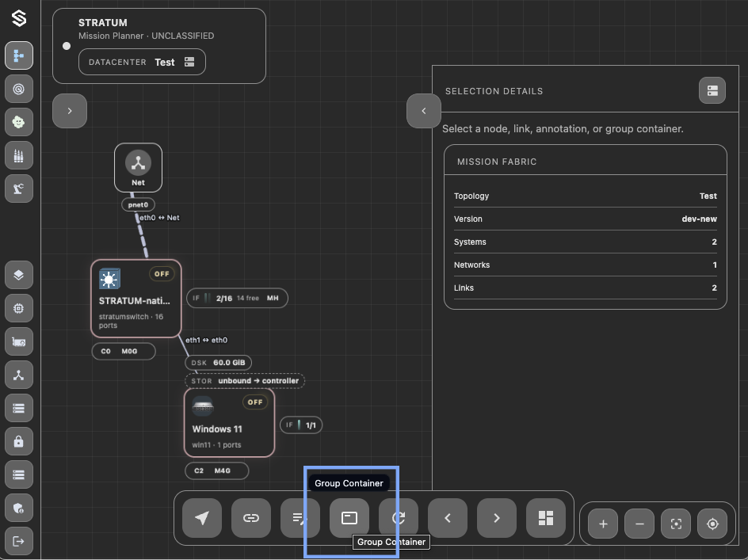748x560 pixels.
Task: Click the eth0 ↔ Net link label
Action: (160, 218)
